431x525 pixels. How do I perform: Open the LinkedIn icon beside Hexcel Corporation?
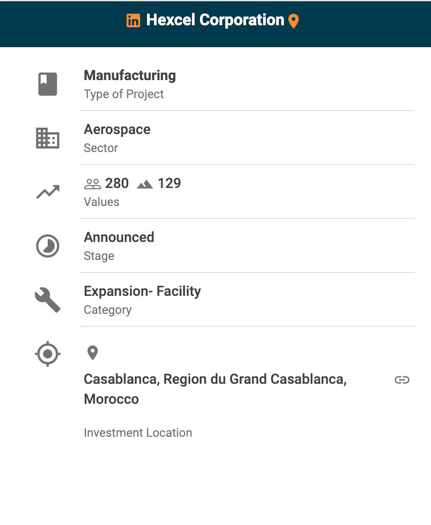click(133, 21)
